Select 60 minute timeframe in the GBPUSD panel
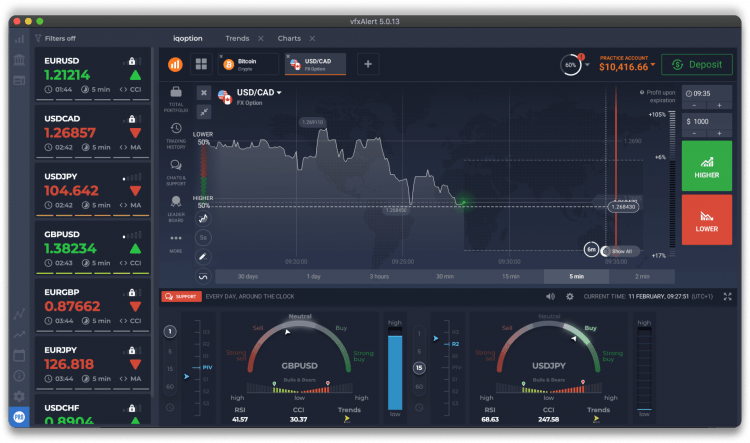 [170, 387]
